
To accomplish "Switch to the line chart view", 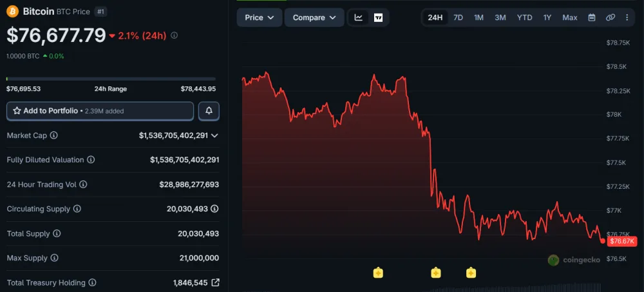I will tap(359, 17).
